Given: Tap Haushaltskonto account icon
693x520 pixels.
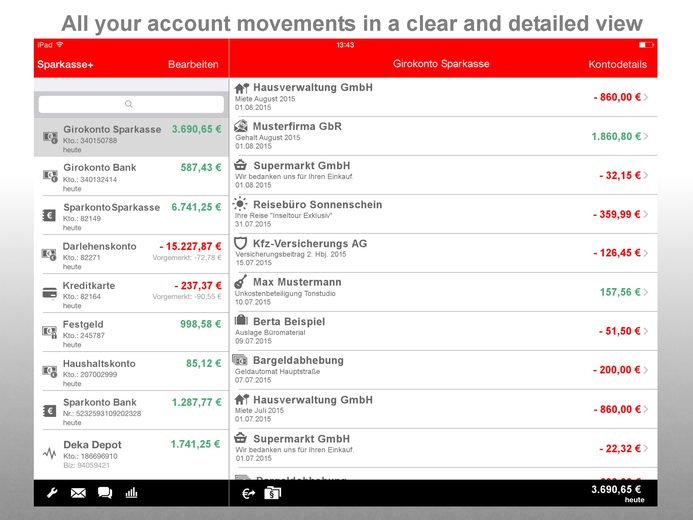Looking at the screenshot, I should click(x=50, y=371).
